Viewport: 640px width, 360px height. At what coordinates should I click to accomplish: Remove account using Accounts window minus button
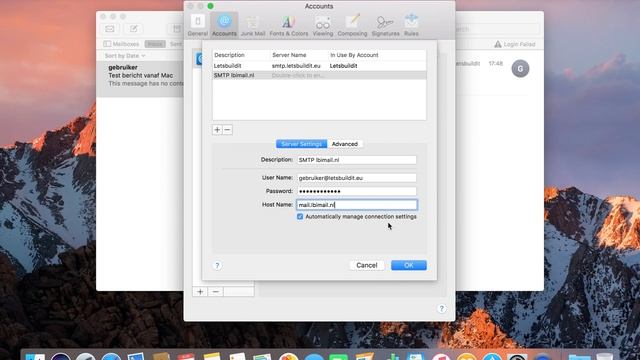point(216,291)
